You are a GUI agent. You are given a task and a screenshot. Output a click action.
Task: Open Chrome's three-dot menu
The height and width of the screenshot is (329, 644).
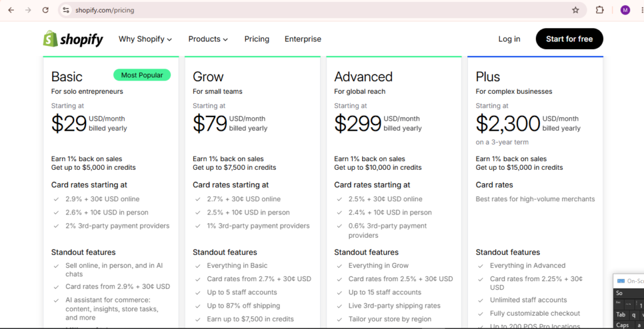tap(641, 10)
